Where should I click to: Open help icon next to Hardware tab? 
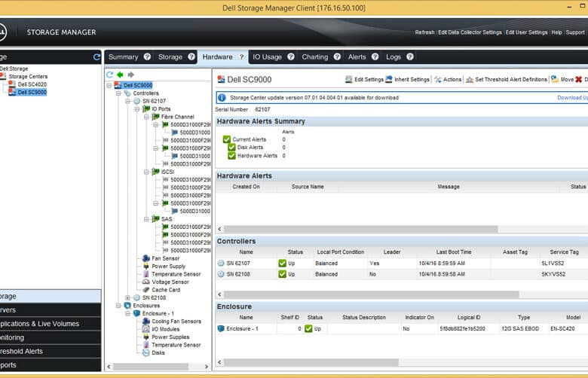[x=241, y=57]
